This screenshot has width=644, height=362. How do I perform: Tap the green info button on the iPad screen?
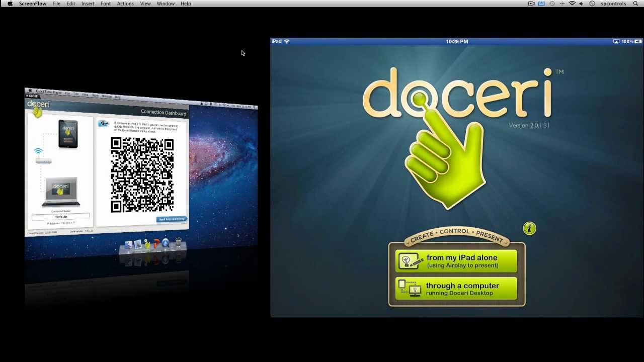tap(529, 228)
